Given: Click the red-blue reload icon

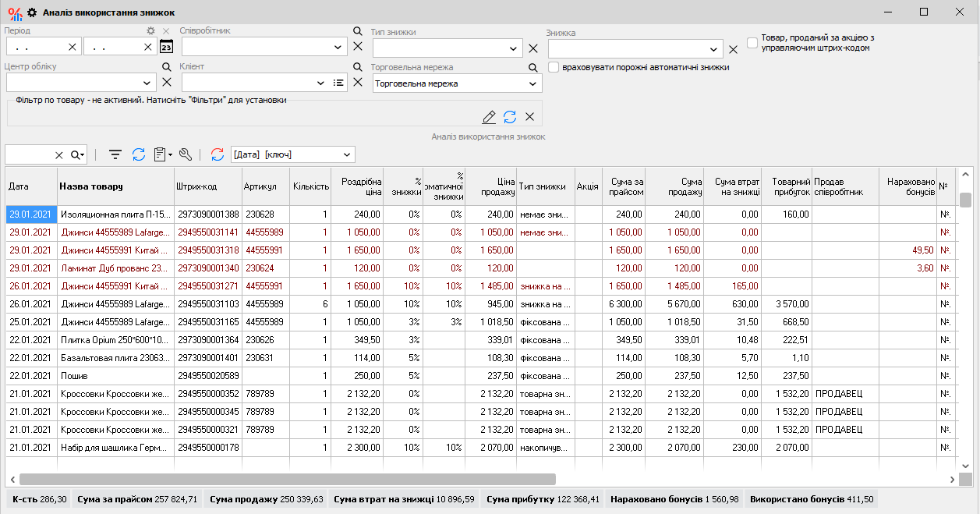Looking at the screenshot, I should coord(218,154).
